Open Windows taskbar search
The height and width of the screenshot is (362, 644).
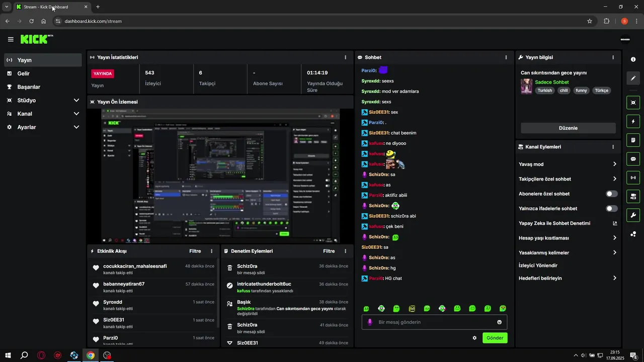(24, 355)
